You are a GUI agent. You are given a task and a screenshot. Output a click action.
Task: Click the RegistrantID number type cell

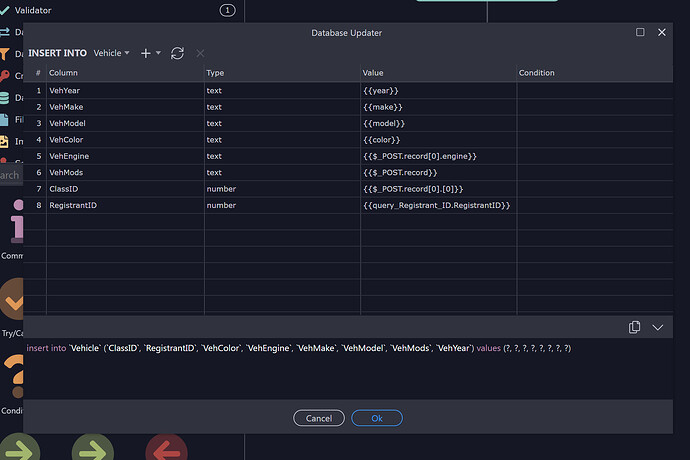pos(282,205)
